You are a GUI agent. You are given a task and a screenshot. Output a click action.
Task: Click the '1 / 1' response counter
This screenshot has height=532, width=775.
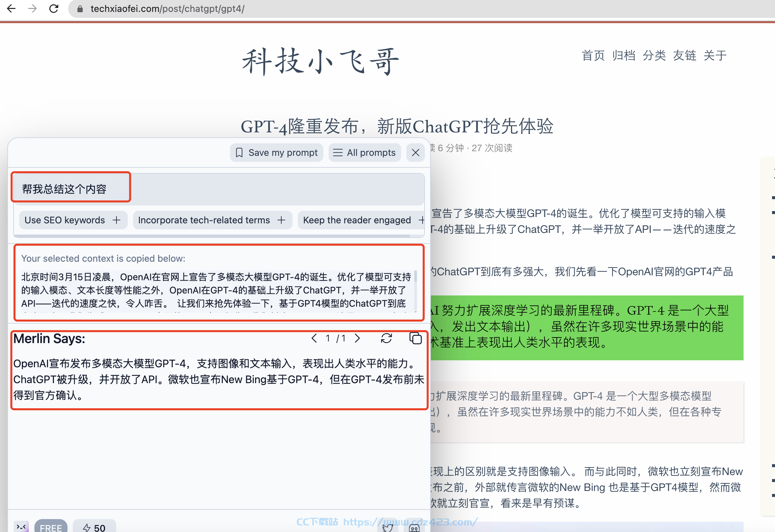tap(336, 338)
